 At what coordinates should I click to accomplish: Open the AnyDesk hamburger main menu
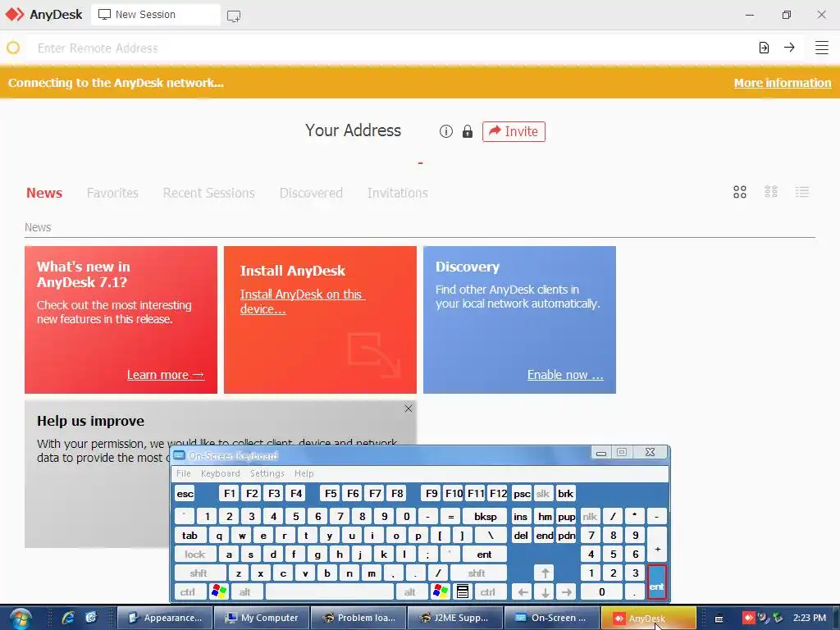821,48
